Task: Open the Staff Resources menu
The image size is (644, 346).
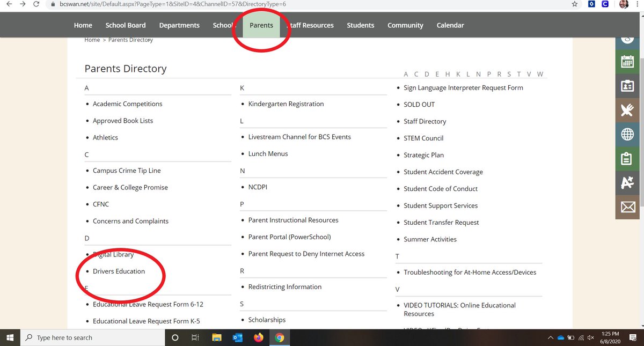Action: point(311,25)
